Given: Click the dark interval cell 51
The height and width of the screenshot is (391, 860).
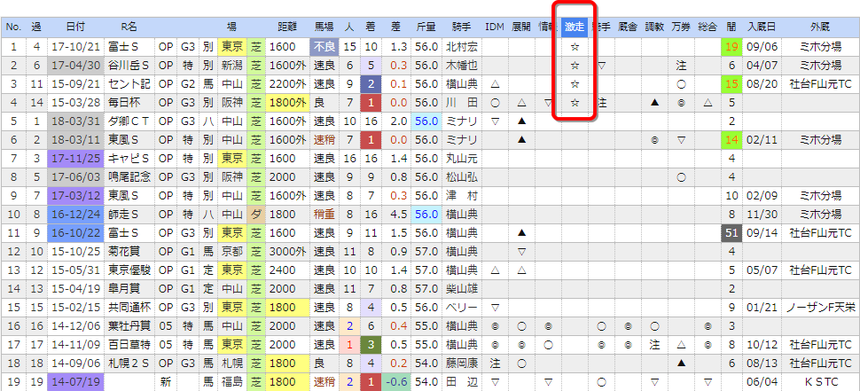Looking at the screenshot, I should pyautogui.click(x=731, y=233).
